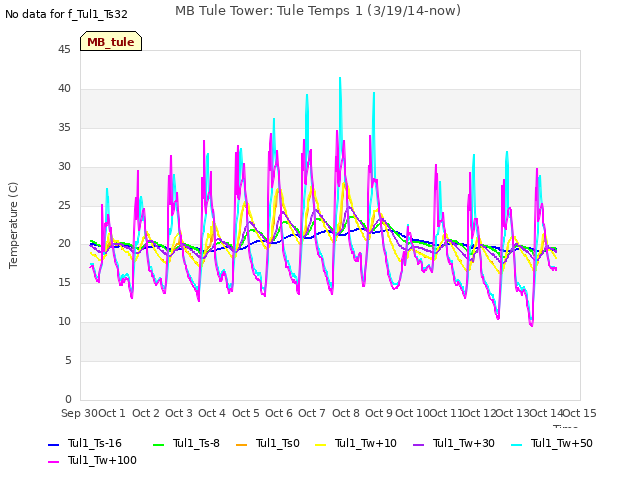
Task: Click the Oct 3 x-axis tick label
Action: pos(179,413)
